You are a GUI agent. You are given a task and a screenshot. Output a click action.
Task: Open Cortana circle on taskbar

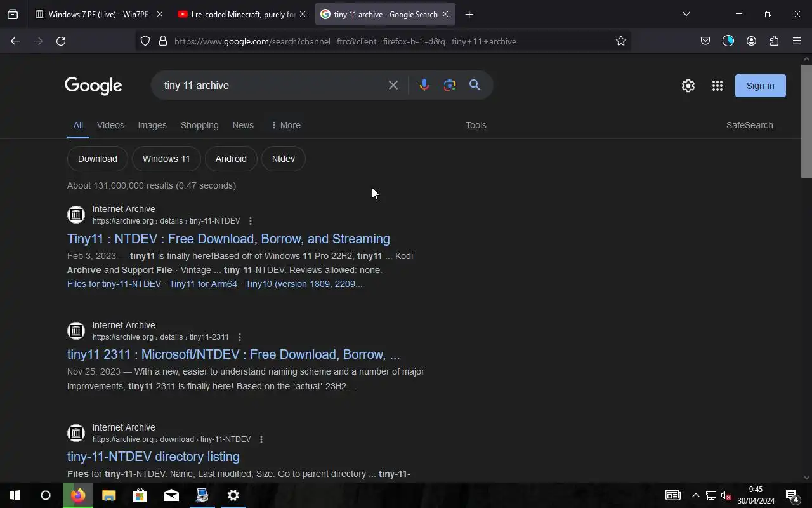click(x=46, y=495)
